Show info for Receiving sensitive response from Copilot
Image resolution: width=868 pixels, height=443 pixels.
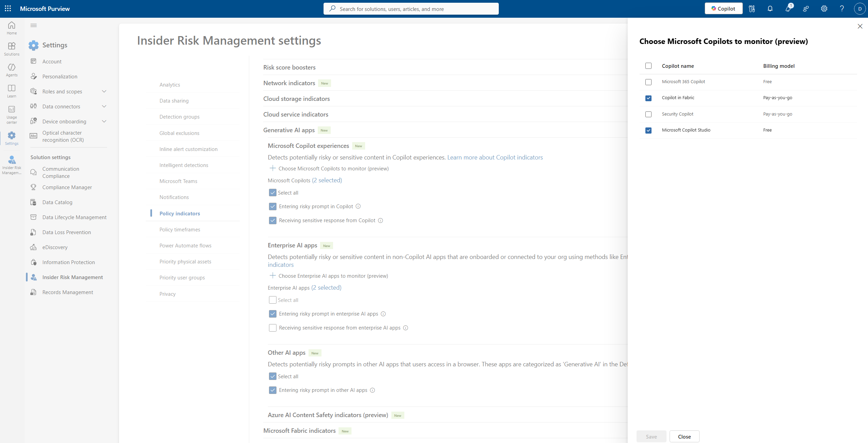(x=380, y=220)
